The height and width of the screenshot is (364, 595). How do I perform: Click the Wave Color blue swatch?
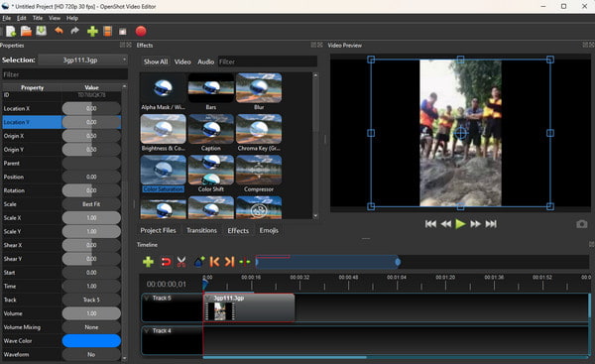[91, 341]
